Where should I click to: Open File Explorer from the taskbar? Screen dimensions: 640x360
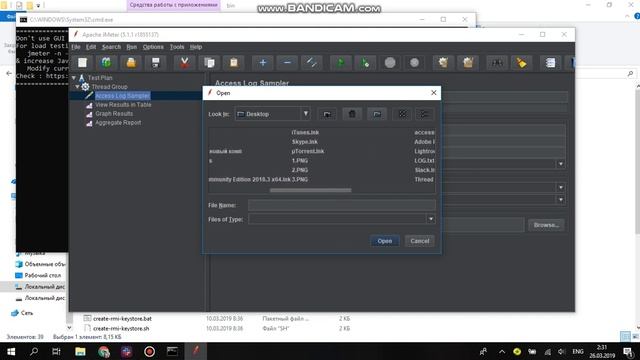click(80, 351)
